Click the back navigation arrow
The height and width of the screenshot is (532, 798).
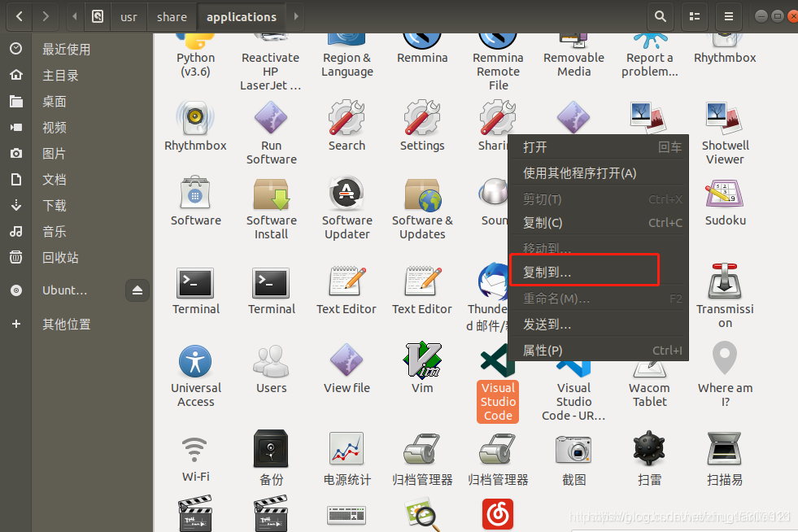[x=18, y=16]
